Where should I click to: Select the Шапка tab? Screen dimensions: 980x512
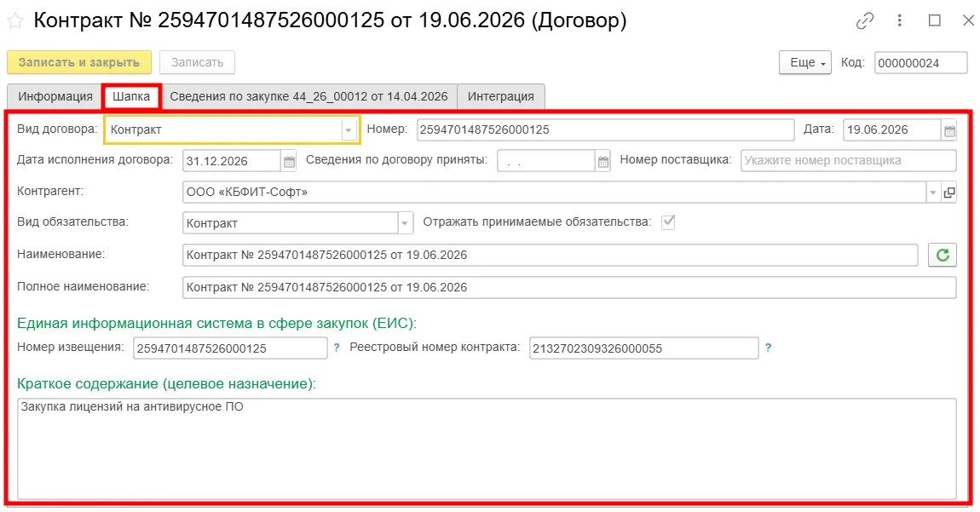(x=131, y=96)
